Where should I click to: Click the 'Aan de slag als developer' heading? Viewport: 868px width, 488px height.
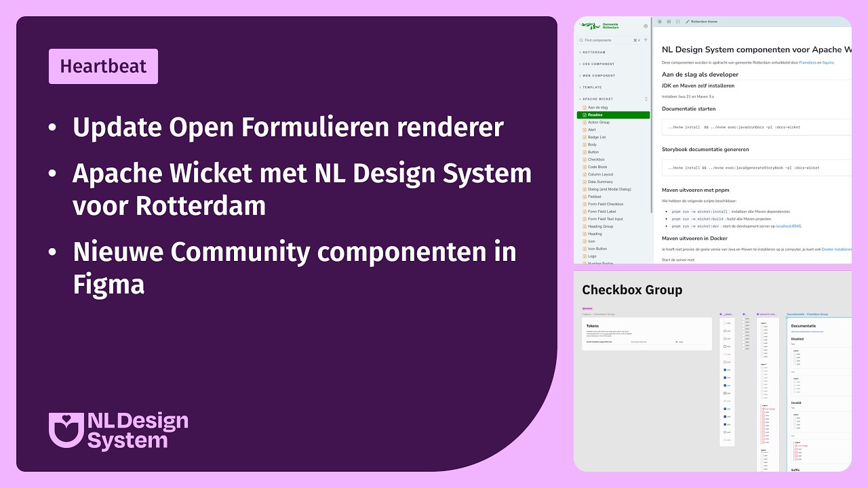coord(700,75)
